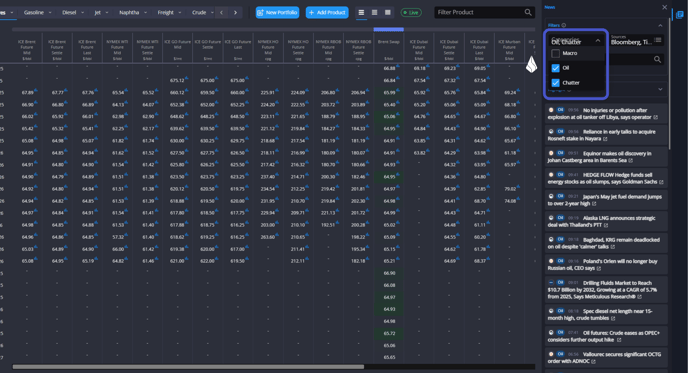Viewport: 688px width, 373px height.
Task: Uncheck the Chatter category checkbox
Action: click(555, 82)
